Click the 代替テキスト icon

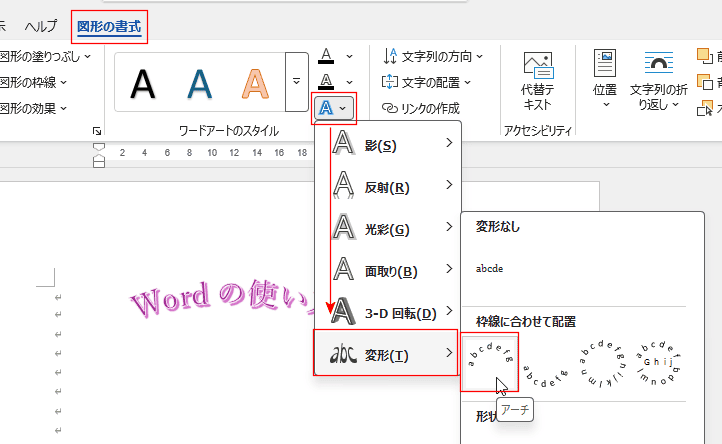coord(538,66)
